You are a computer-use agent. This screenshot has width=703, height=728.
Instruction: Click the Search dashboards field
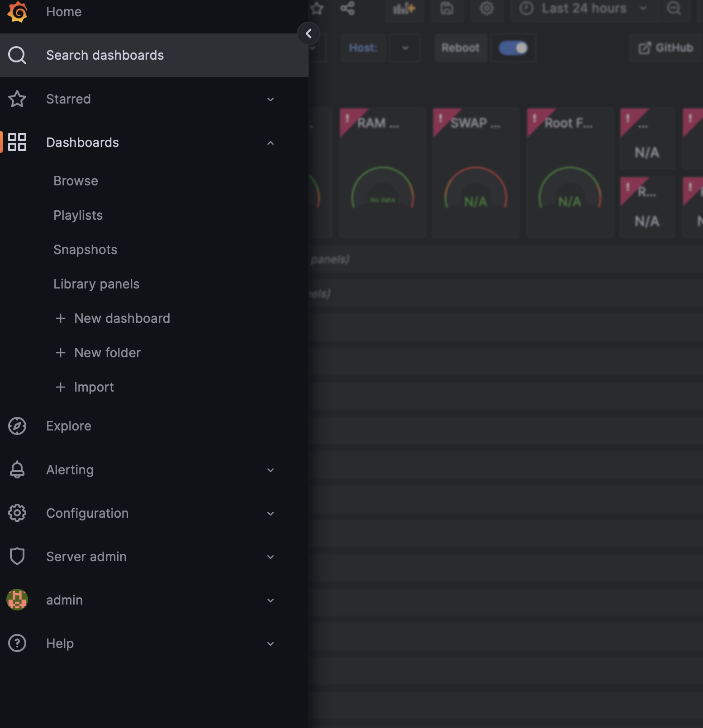pyautogui.click(x=154, y=55)
